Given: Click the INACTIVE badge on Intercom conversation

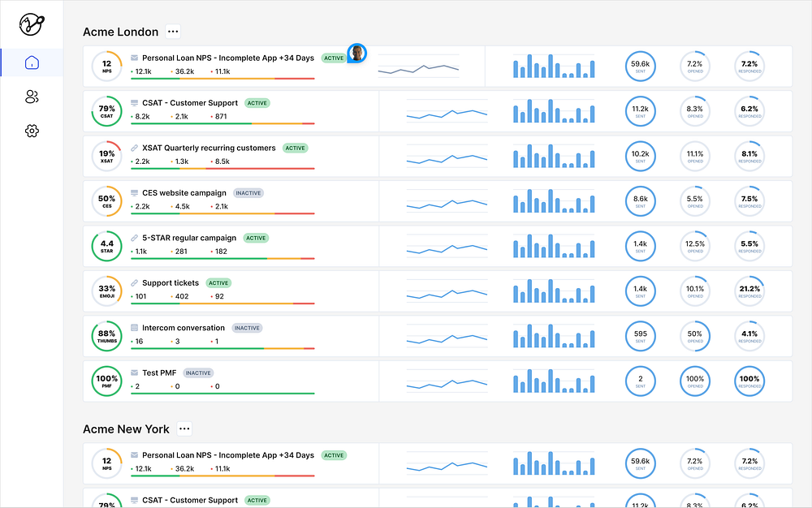Looking at the screenshot, I should tap(247, 328).
